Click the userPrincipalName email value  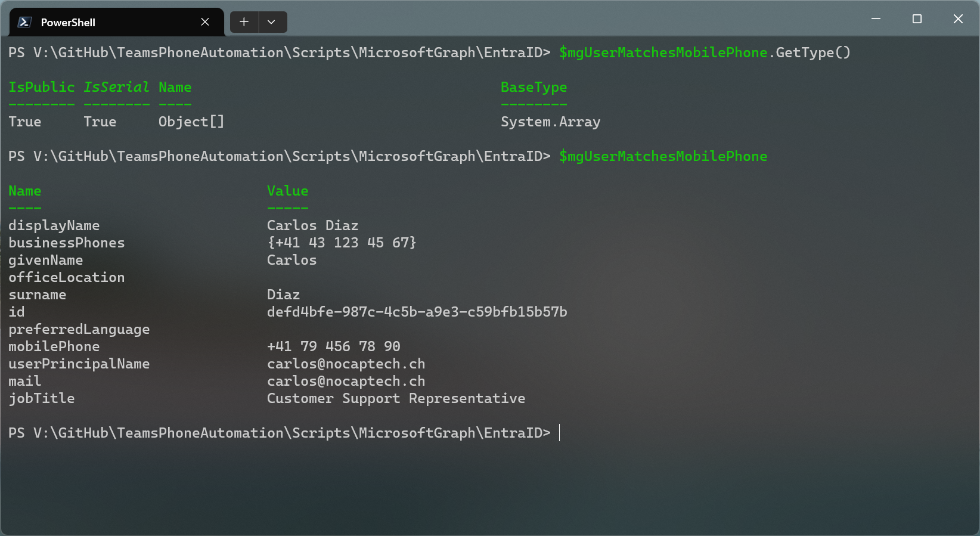click(346, 364)
